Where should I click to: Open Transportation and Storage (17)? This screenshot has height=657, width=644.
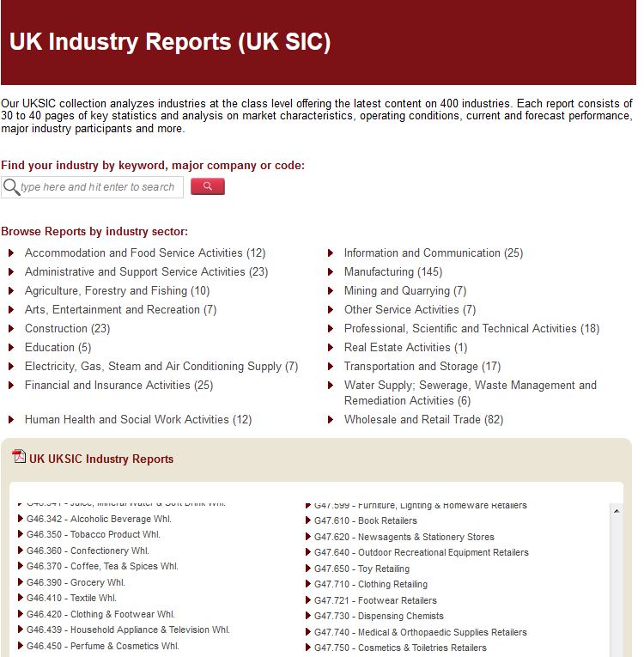point(422,366)
